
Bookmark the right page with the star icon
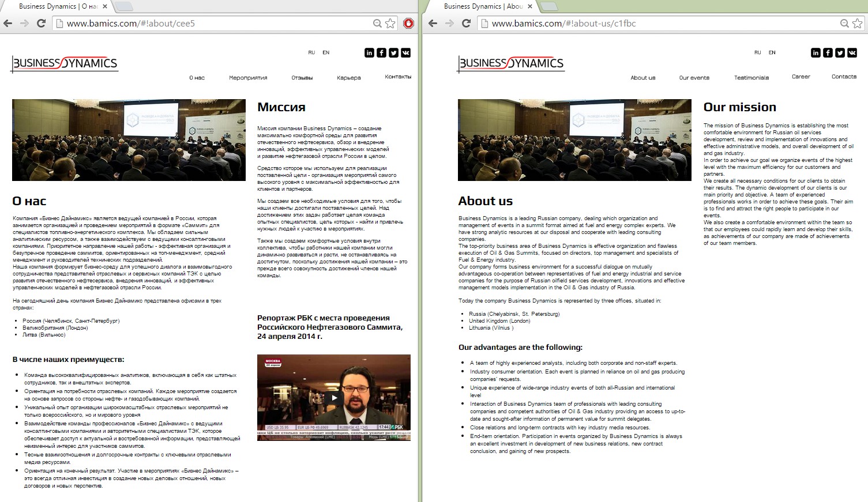(x=858, y=24)
